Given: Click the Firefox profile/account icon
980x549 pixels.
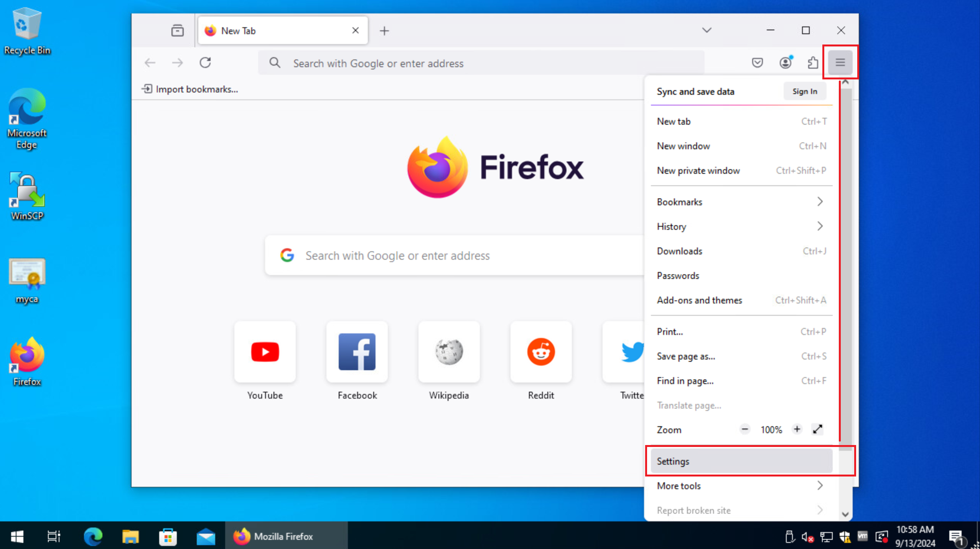Looking at the screenshot, I should click(x=786, y=63).
